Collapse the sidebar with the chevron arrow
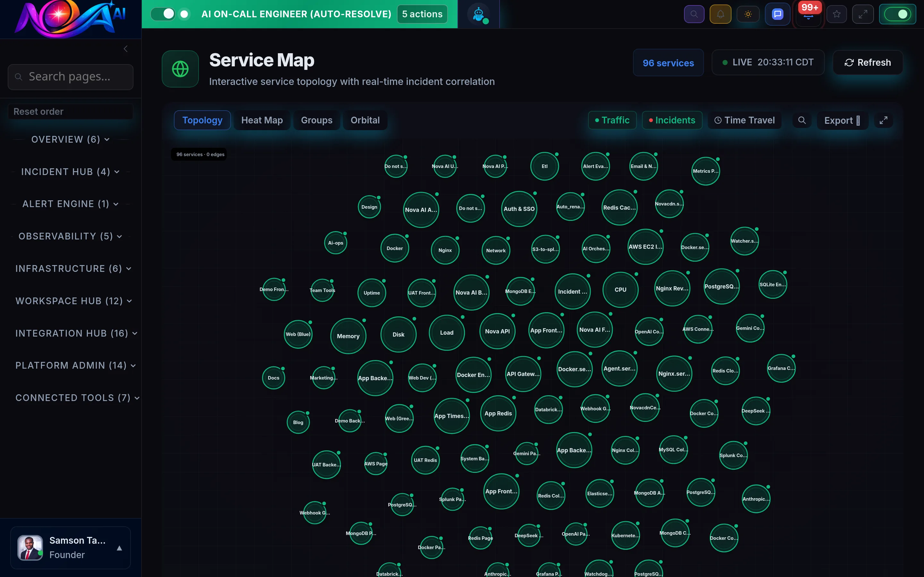924x577 pixels. tap(126, 49)
